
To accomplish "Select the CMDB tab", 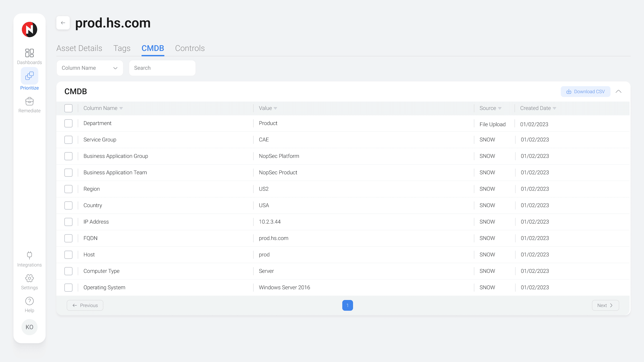I will click(x=153, y=48).
